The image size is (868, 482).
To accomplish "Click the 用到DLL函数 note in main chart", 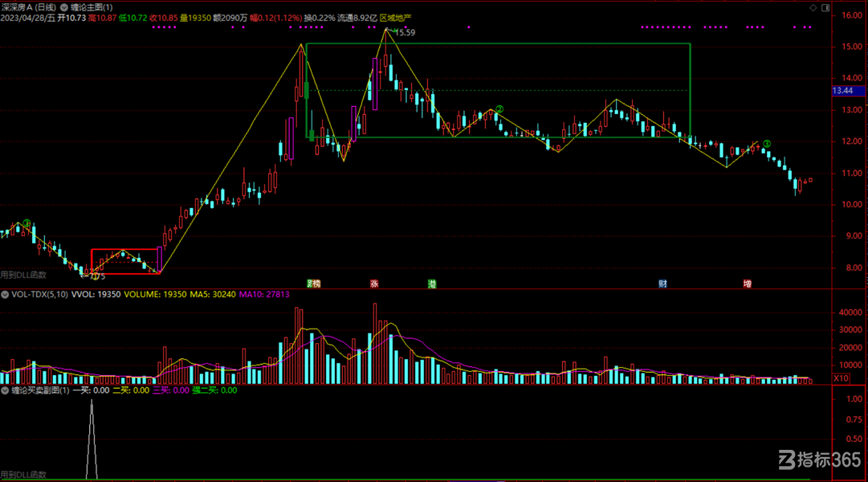I will [x=23, y=275].
